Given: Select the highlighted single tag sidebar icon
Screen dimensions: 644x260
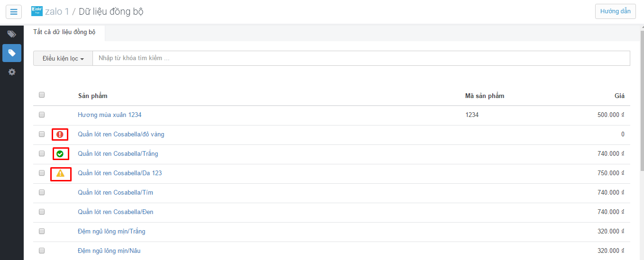Looking at the screenshot, I should [12, 53].
